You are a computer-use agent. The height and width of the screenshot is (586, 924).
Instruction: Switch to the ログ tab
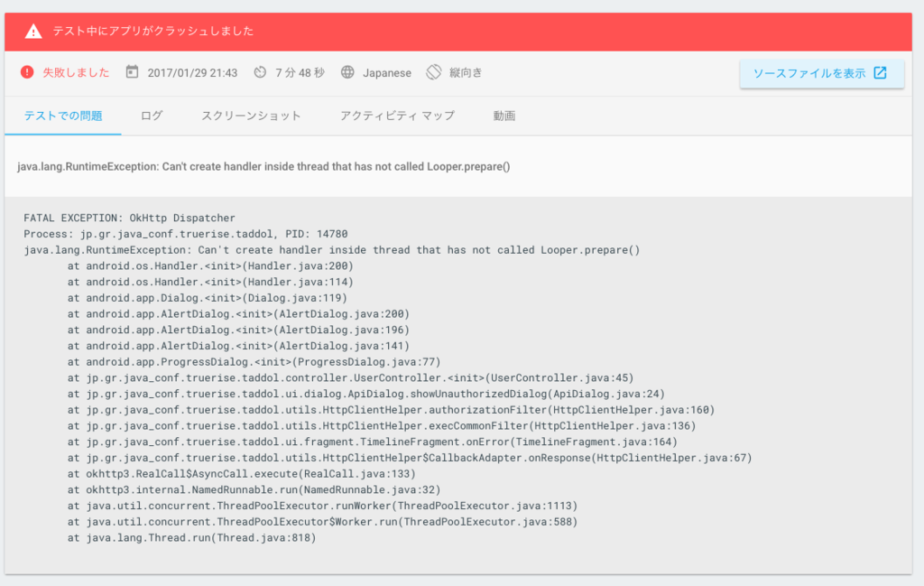pyautogui.click(x=152, y=116)
